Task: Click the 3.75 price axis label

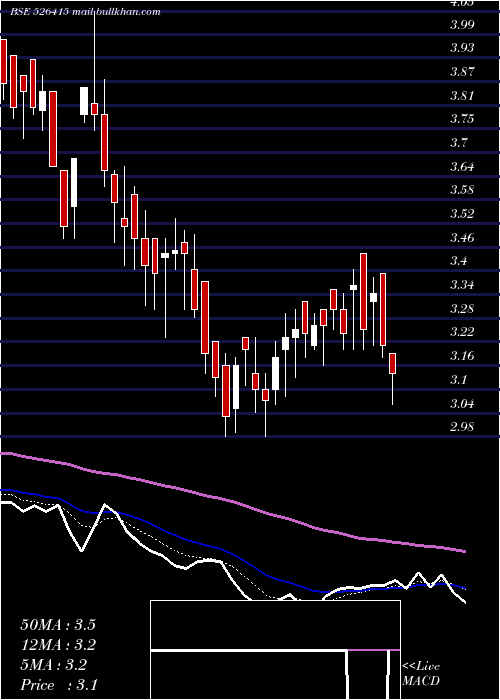Action: (x=462, y=119)
